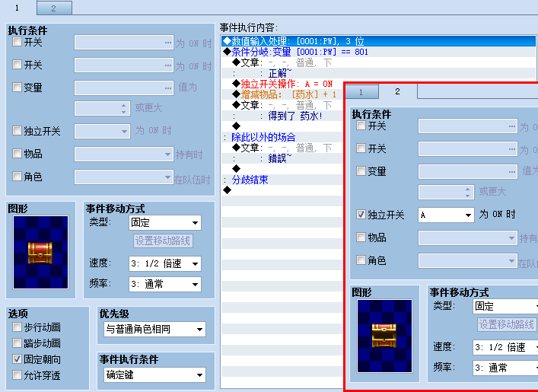Tick the 物品 condition checkbox on page 1

point(17,153)
